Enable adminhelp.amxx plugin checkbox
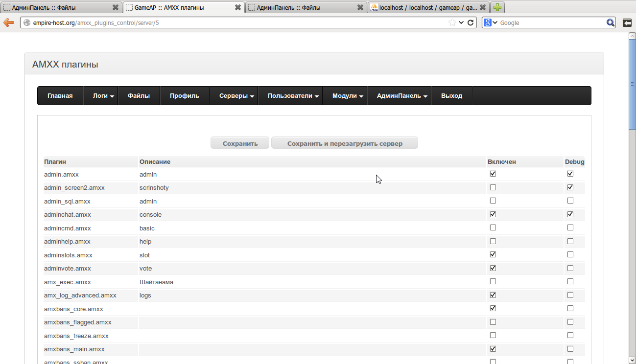The width and height of the screenshot is (636, 364). point(493,241)
